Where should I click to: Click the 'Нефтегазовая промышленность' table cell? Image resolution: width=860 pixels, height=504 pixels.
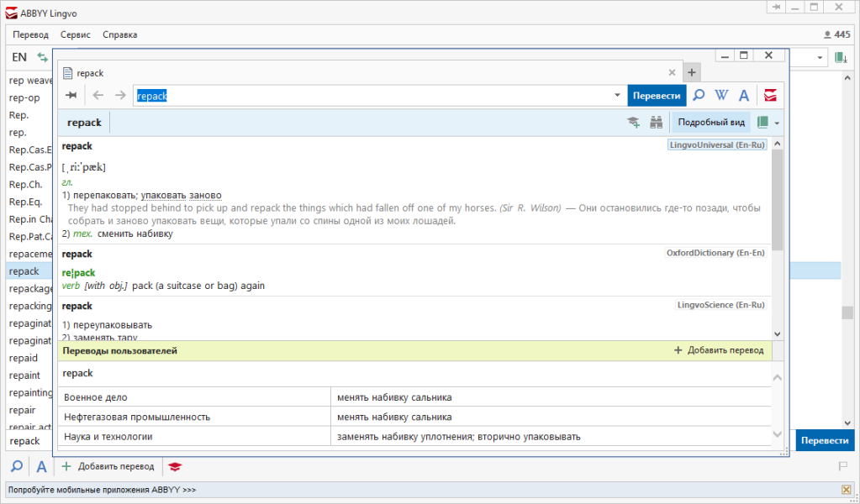click(194, 417)
